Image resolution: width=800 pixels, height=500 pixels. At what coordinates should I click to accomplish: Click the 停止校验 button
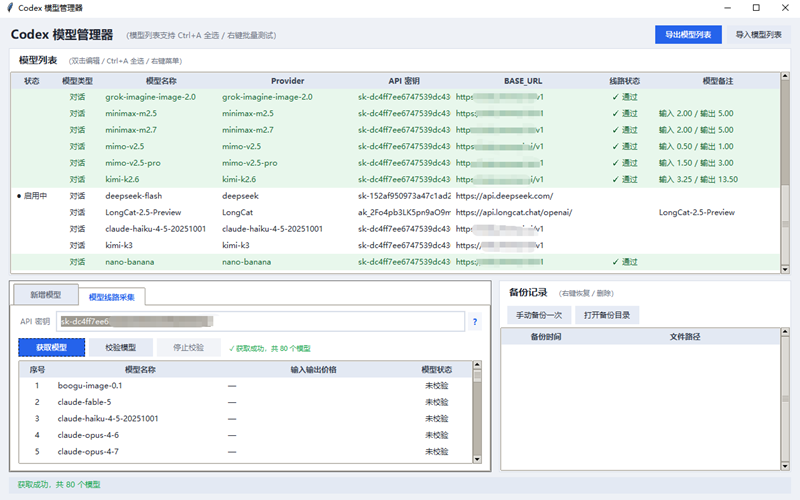[x=188, y=347]
